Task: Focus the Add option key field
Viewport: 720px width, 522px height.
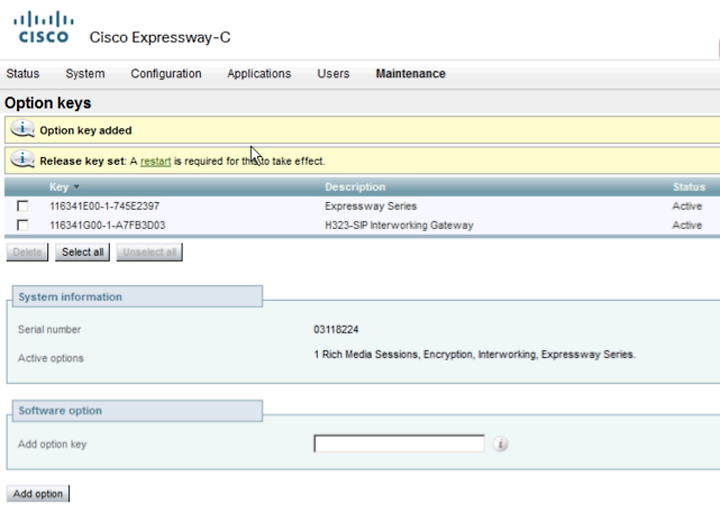Action: point(399,443)
